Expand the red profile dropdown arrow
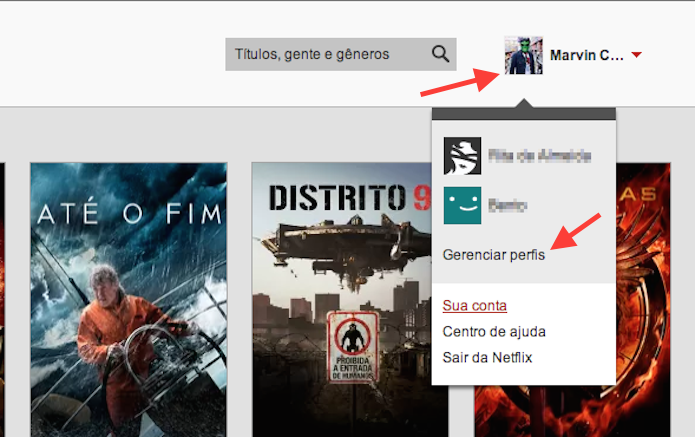 (x=636, y=55)
